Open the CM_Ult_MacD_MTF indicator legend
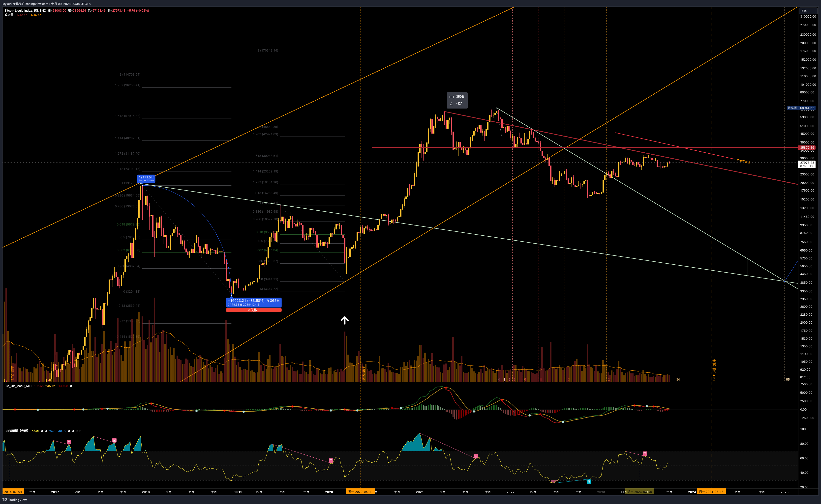 coord(18,386)
